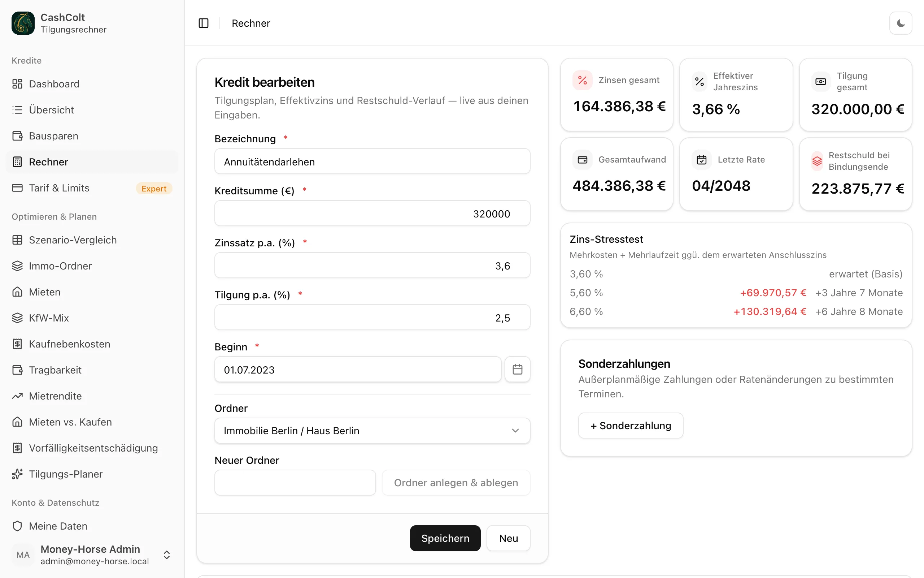Click the Mieten house icon
This screenshot has height=578, width=924.
click(x=17, y=292)
